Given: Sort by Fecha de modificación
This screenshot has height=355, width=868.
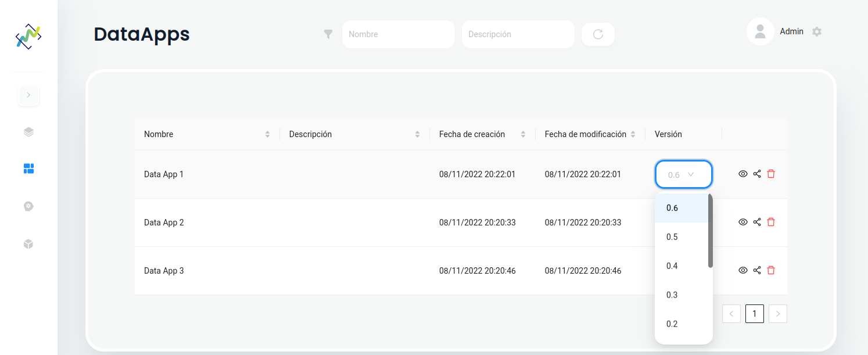Looking at the screenshot, I should pyautogui.click(x=633, y=134).
